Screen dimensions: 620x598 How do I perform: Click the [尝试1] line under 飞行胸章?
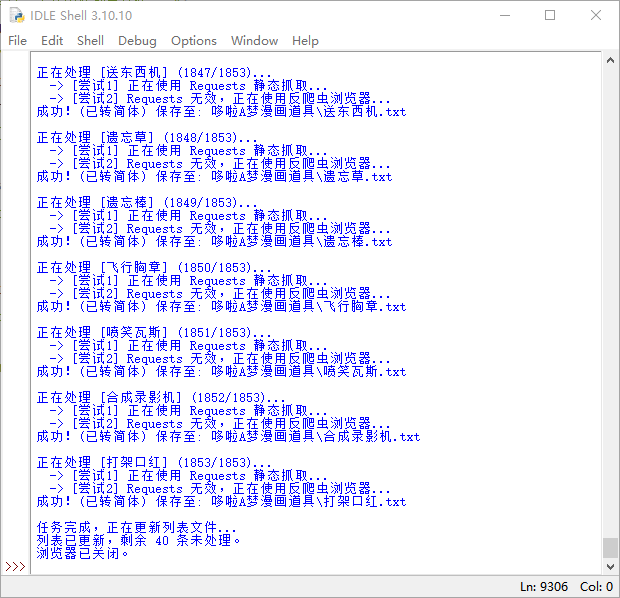(188, 280)
